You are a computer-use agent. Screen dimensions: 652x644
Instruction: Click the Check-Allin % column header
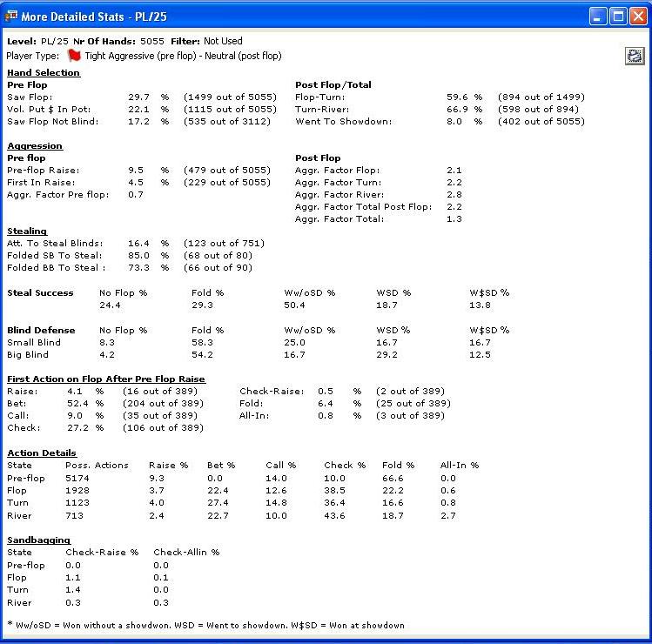[186, 552]
